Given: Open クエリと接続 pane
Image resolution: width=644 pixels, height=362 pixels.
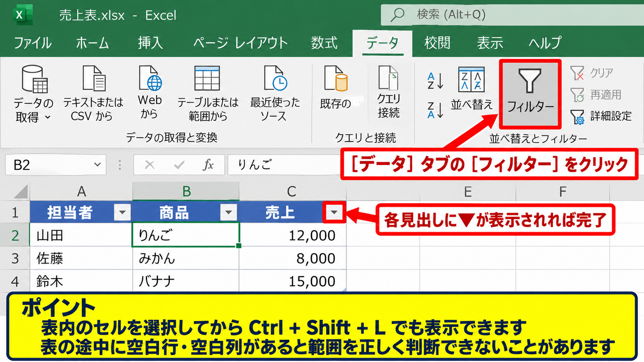Looking at the screenshot, I should [389, 92].
